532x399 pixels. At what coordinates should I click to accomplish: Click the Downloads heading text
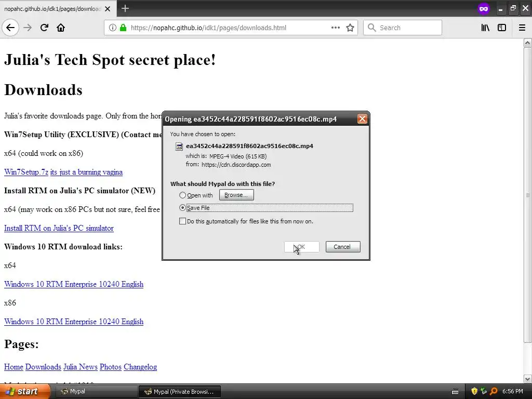[43, 90]
